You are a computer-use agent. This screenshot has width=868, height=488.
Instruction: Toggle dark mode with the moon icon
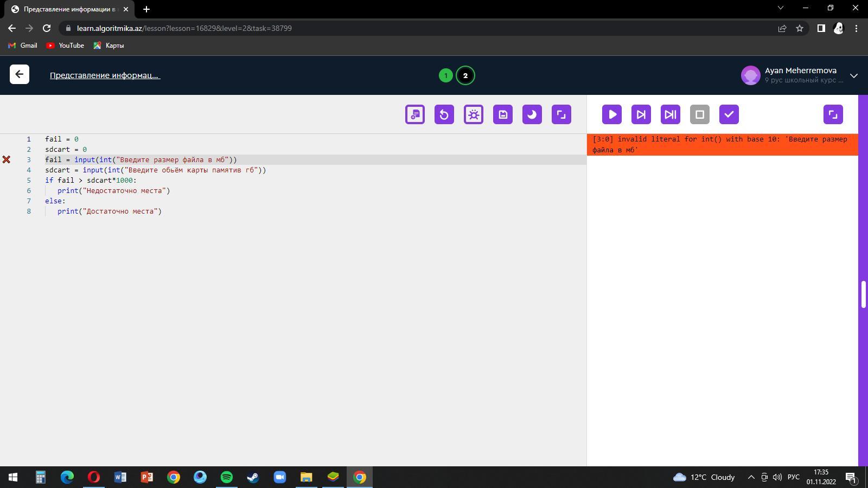[532, 114]
